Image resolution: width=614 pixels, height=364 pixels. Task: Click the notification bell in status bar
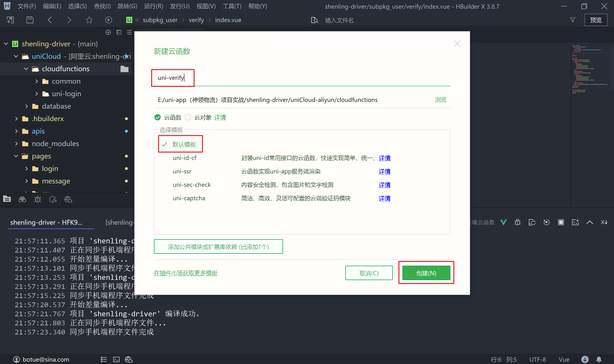point(599,359)
